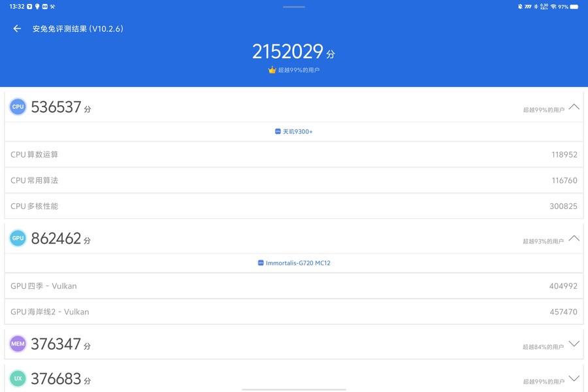Tap the Wi-Fi icon in status bar
This screenshot has height=392, width=588.
point(553,7)
